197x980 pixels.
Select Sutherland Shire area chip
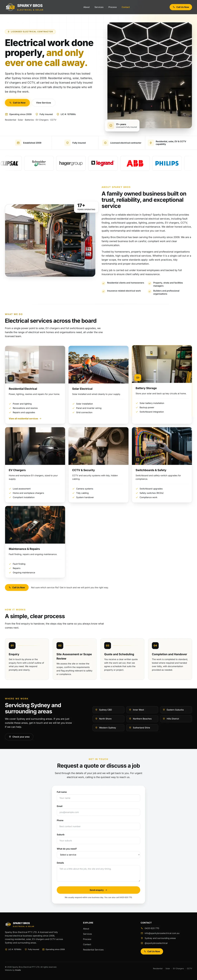(142, 728)
